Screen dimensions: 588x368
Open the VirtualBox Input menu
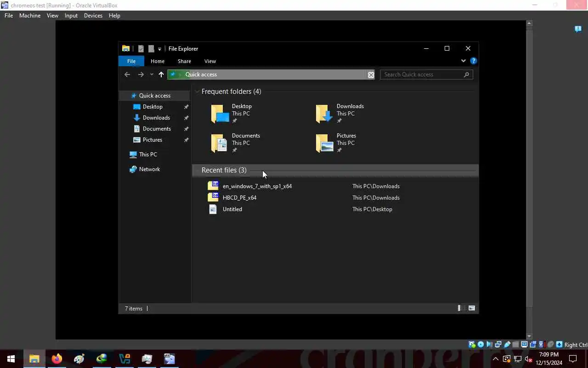tap(71, 15)
